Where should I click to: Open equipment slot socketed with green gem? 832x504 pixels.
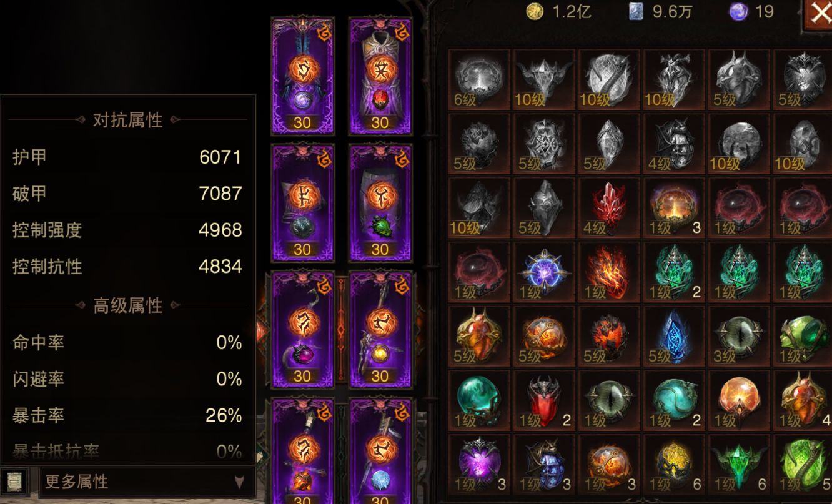pyautogui.click(x=380, y=203)
